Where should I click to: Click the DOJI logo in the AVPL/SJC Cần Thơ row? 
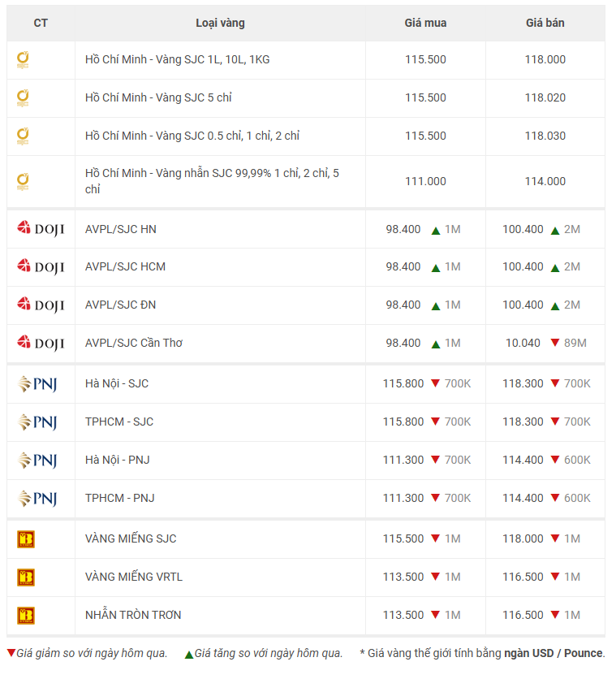pos(41,343)
